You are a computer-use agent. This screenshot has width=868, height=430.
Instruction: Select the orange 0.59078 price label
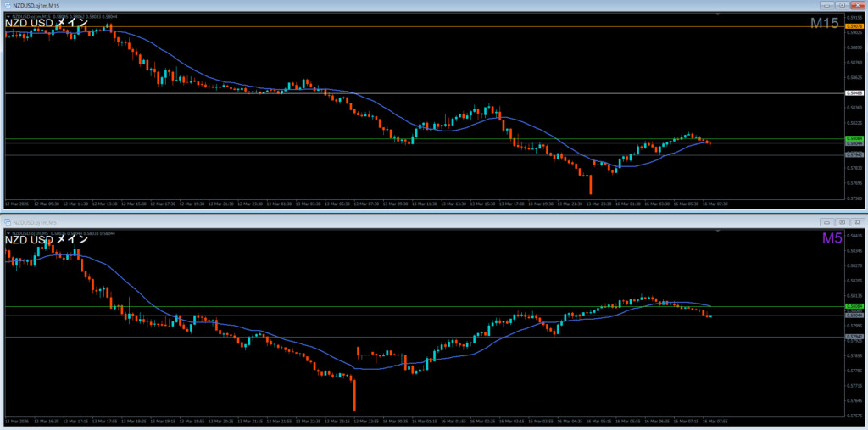click(x=854, y=26)
